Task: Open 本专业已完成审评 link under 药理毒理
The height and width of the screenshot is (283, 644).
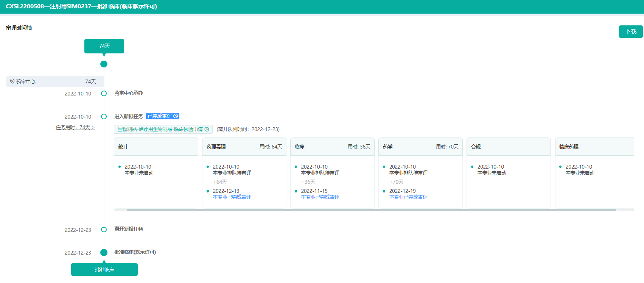Action: click(x=232, y=197)
